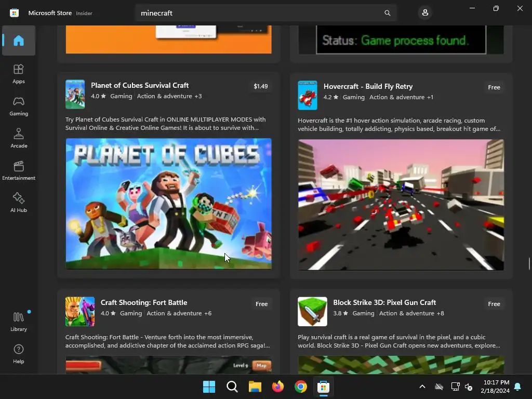This screenshot has height=399, width=532.
Task: Open the orange screenshot at top
Action: (169, 39)
